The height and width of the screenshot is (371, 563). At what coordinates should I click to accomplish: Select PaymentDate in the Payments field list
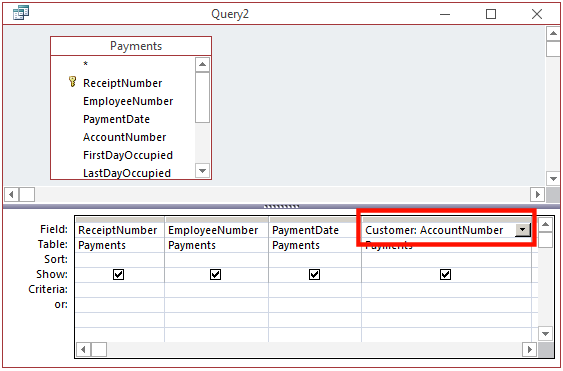(116, 119)
